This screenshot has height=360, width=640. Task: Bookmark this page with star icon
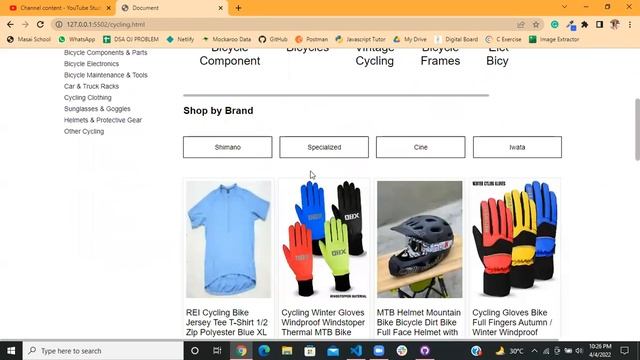pyautogui.click(x=536, y=24)
